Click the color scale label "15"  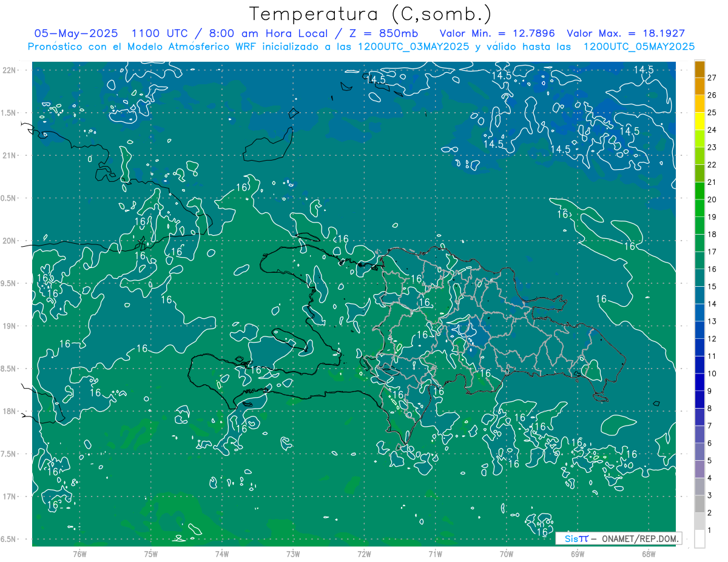pyautogui.click(x=712, y=287)
